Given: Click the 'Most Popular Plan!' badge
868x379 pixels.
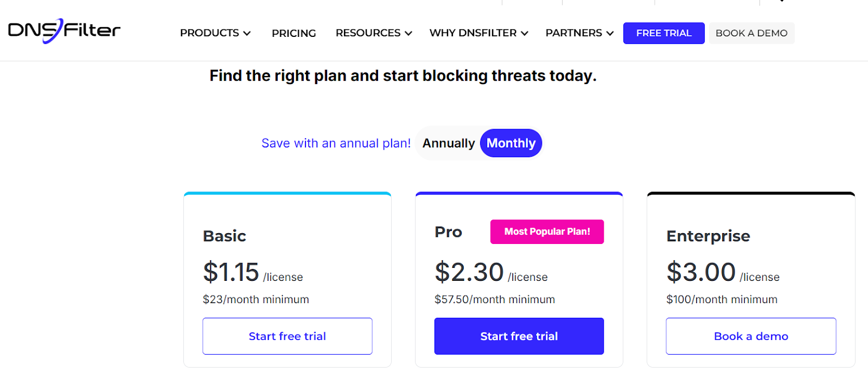Looking at the screenshot, I should 547,232.
